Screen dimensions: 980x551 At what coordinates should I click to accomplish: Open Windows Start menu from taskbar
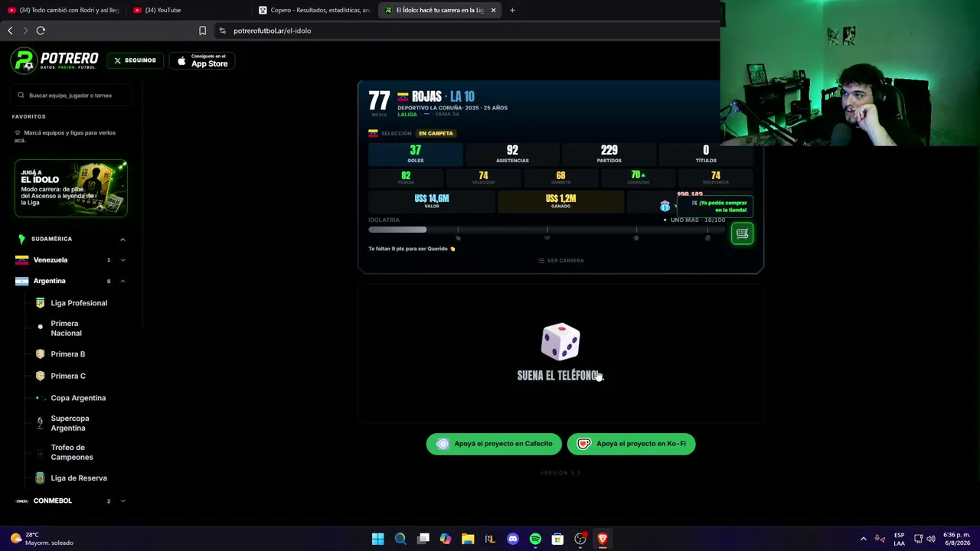(x=377, y=539)
